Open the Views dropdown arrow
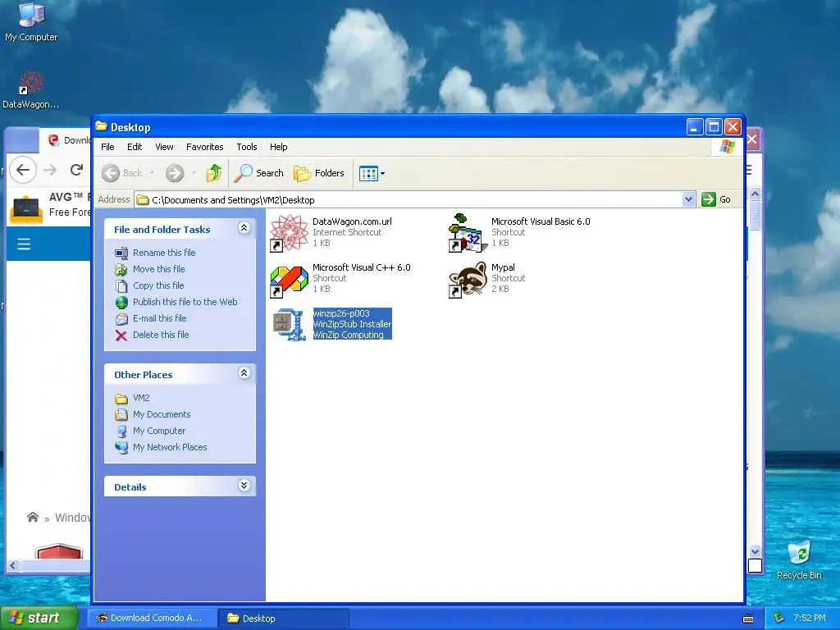Image resolution: width=840 pixels, height=630 pixels. (382, 174)
